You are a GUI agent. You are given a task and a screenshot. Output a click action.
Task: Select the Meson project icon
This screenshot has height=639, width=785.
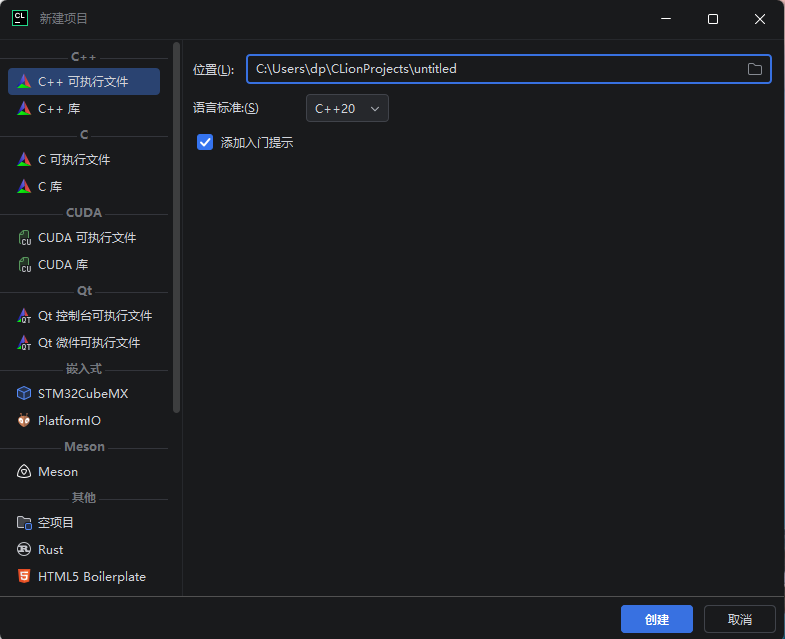(24, 472)
